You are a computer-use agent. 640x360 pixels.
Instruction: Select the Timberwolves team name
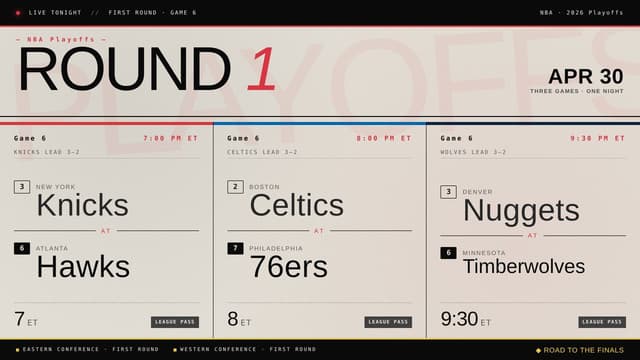coord(524,267)
